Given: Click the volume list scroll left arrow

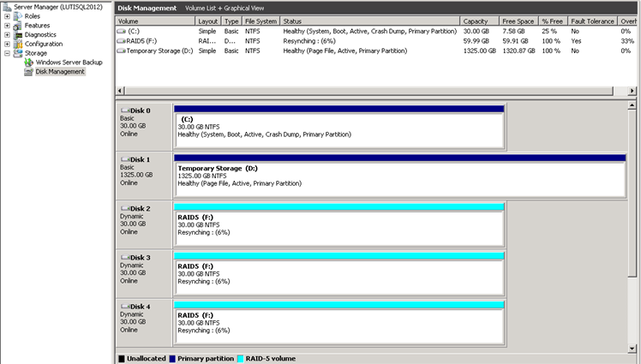Looking at the screenshot, I should pyautogui.click(x=120, y=91).
